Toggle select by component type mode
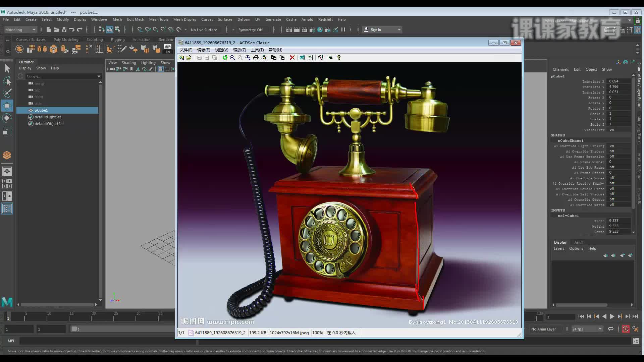 (117, 30)
